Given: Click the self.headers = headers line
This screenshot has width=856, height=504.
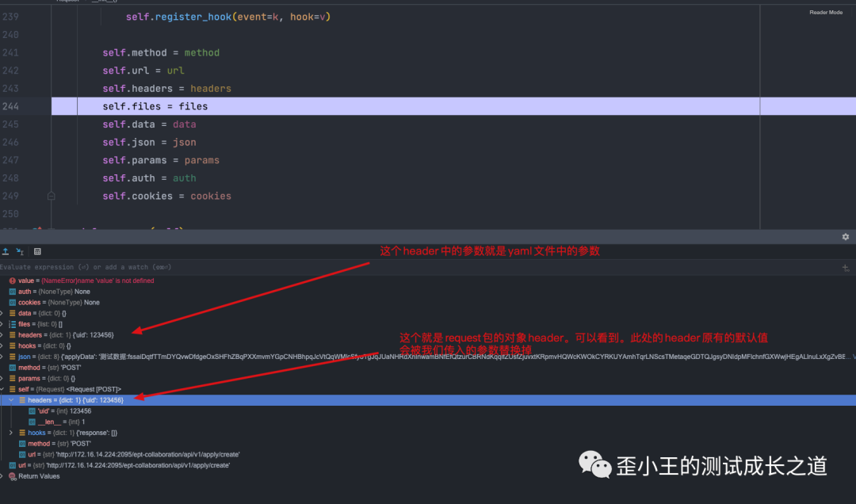Looking at the screenshot, I should pos(167,89).
